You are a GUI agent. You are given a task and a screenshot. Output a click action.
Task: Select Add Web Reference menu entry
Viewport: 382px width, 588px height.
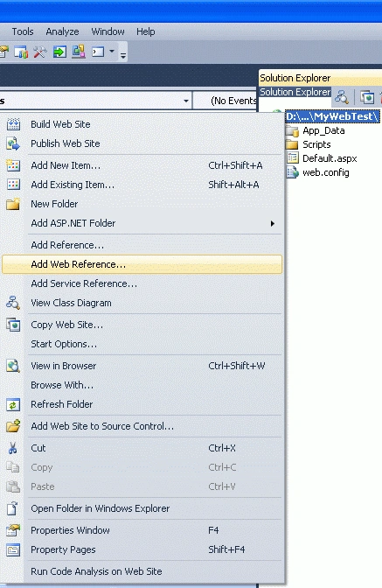(142, 264)
